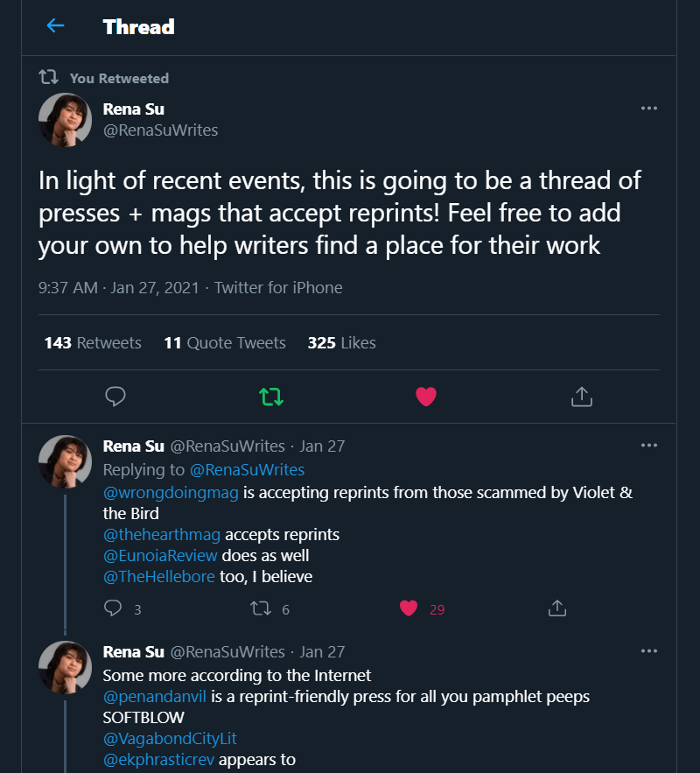Share the main tweet

coord(581,397)
